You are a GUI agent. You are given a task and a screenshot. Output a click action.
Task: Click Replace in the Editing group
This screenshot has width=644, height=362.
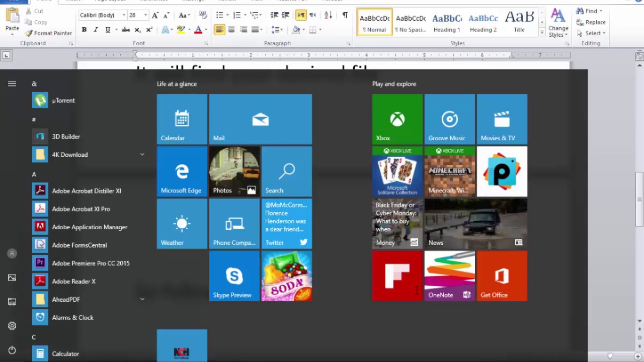coord(591,22)
